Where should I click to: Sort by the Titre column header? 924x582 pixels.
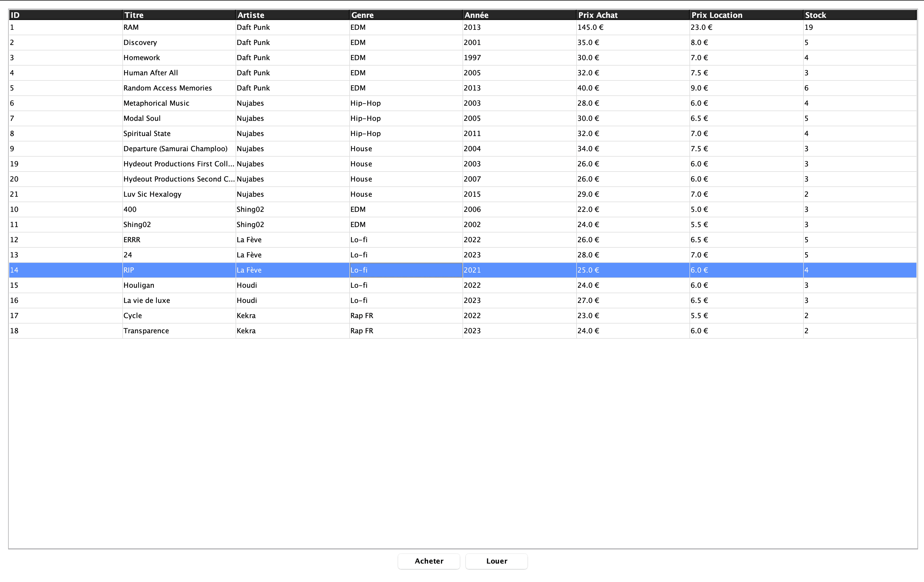pyautogui.click(x=178, y=15)
